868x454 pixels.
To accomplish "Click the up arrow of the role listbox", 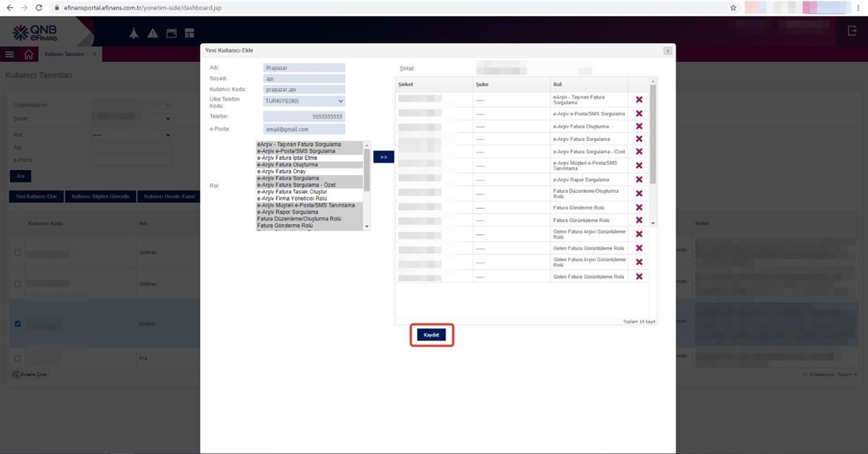I will click(367, 145).
